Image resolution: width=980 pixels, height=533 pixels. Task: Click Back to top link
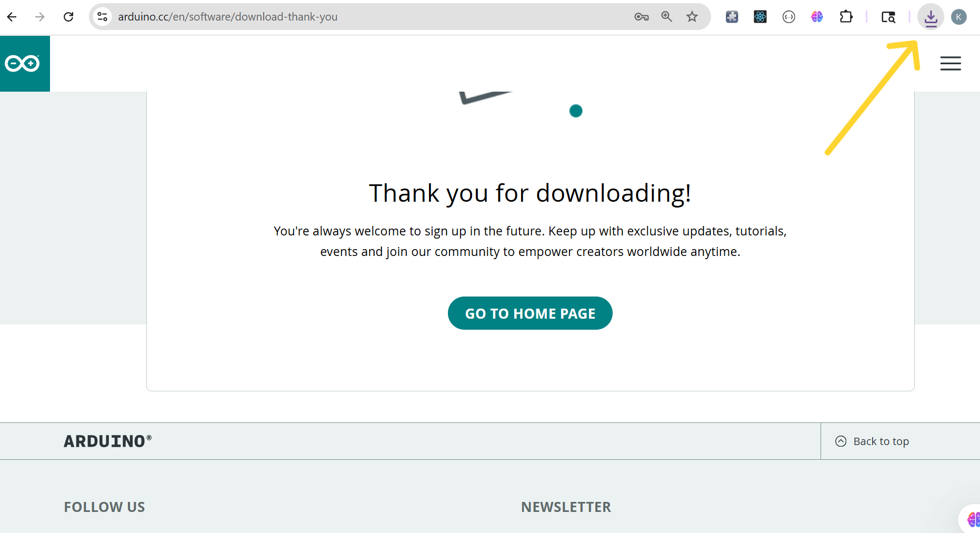[881, 441]
